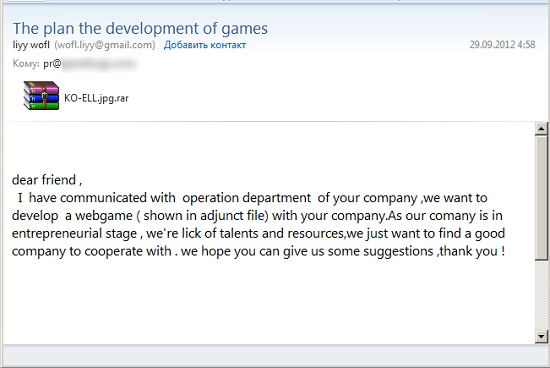550x368 pixels.
Task: Click the blurred recipient domain text
Action: [x=99, y=64]
